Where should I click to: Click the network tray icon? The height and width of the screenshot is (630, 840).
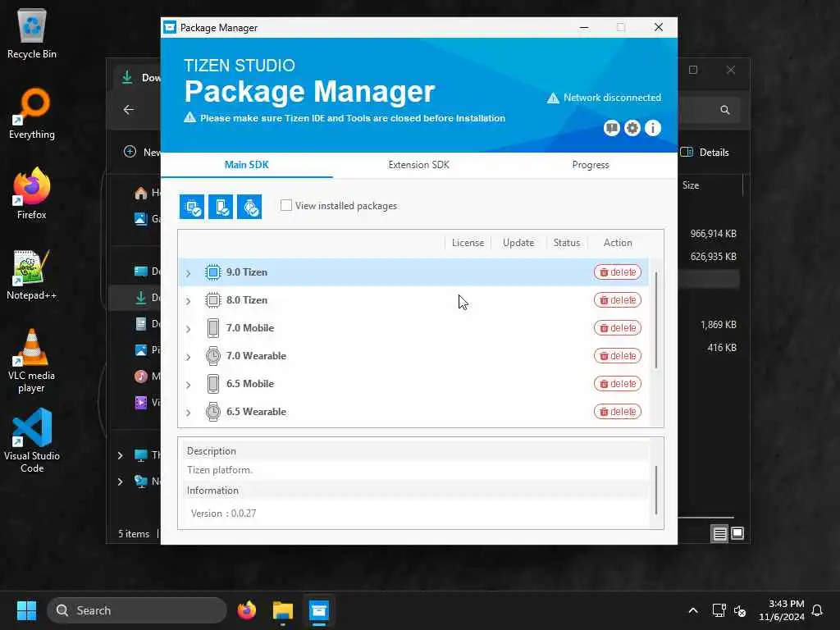pos(719,610)
